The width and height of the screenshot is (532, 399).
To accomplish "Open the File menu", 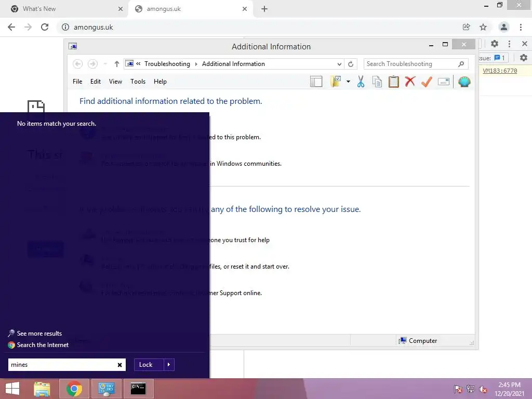I will pyautogui.click(x=77, y=82).
